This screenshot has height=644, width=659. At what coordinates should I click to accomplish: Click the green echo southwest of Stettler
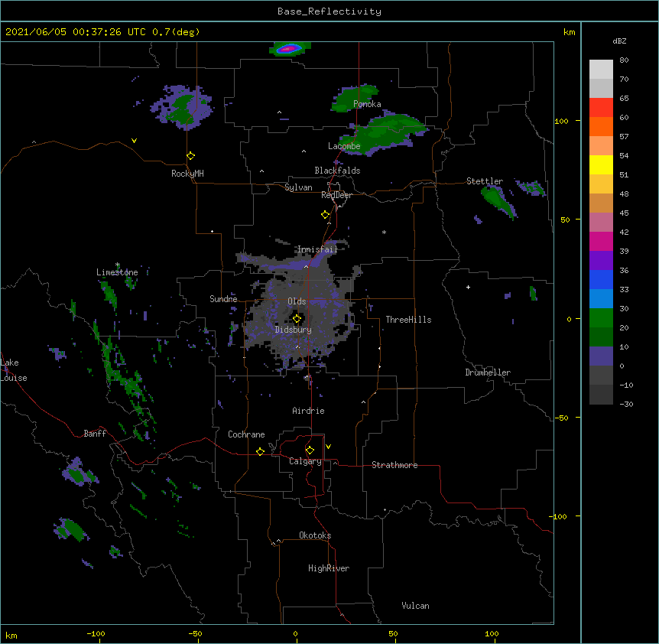[x=498, y=200]
